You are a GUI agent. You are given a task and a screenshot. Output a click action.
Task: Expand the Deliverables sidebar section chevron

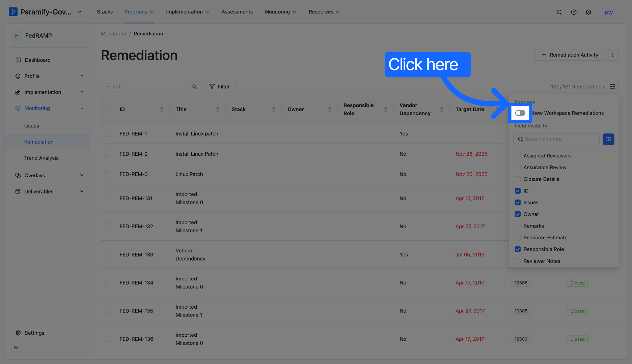tap(82, 191)
